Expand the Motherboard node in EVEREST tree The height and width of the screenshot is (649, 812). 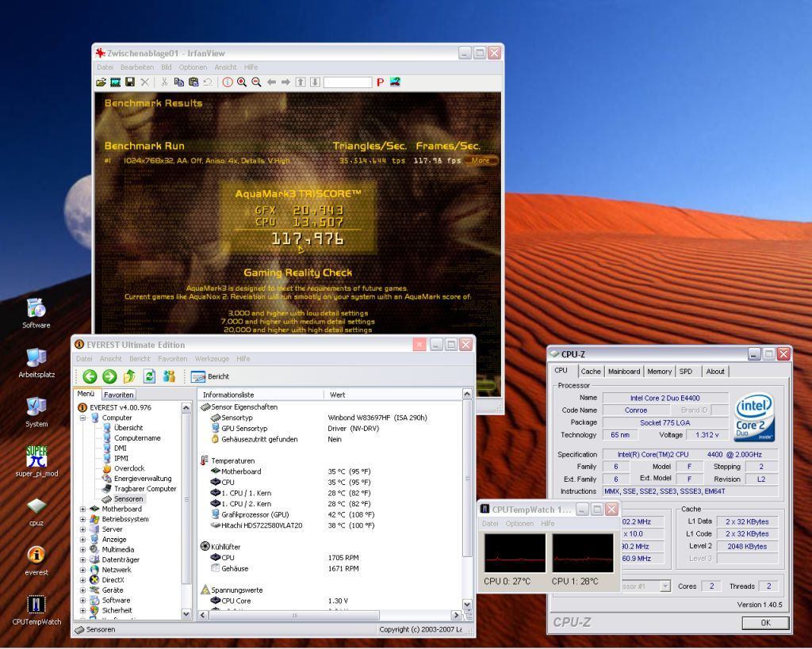point(82,510)
